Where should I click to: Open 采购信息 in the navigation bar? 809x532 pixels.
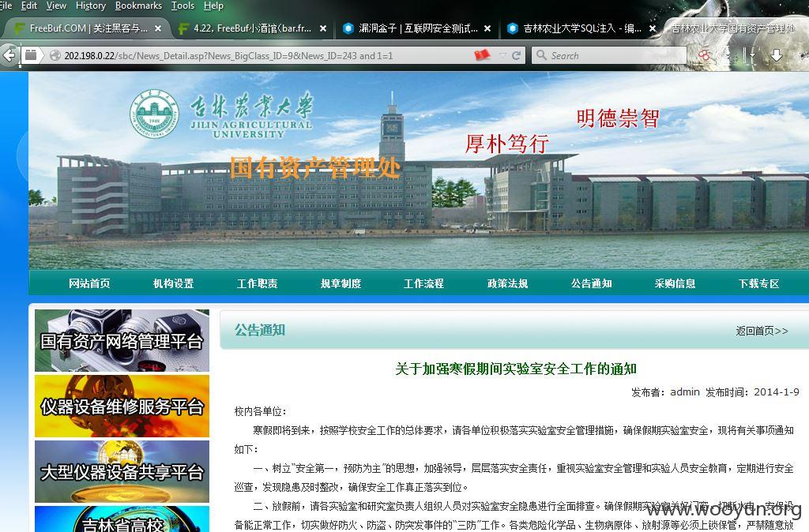(x=675, y=283)
